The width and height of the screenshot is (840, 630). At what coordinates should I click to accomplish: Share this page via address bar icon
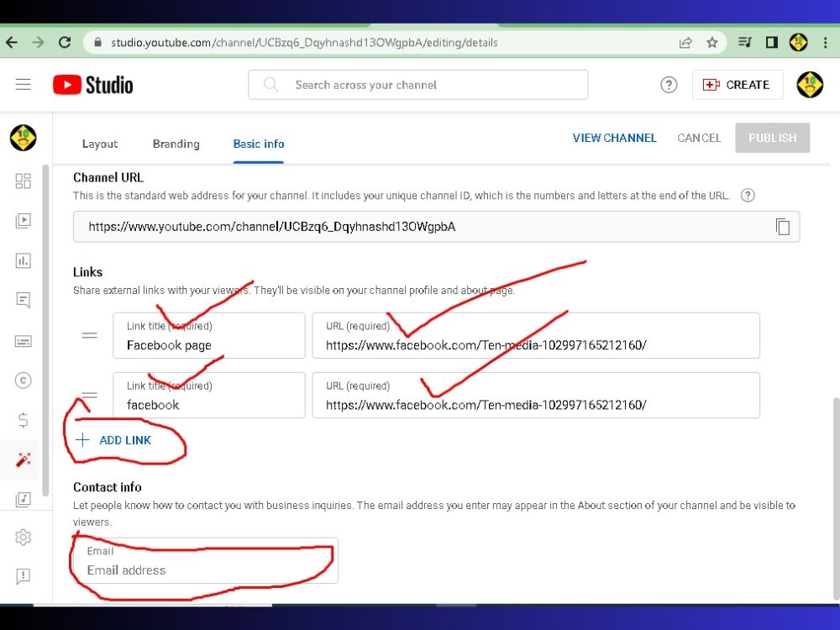pos(685,42)
